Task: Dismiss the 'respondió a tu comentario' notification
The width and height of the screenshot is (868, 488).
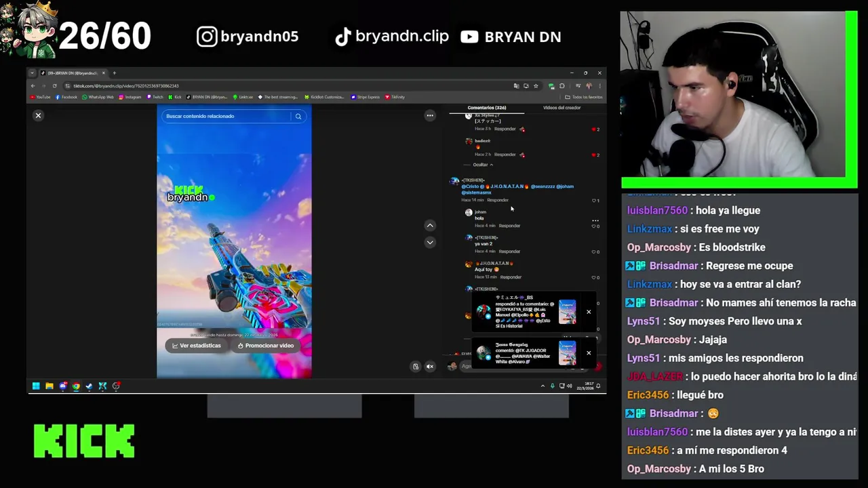Action: pos(589,312)
